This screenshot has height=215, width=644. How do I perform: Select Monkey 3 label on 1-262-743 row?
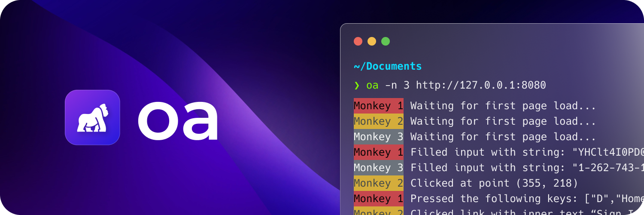(379, 168)
